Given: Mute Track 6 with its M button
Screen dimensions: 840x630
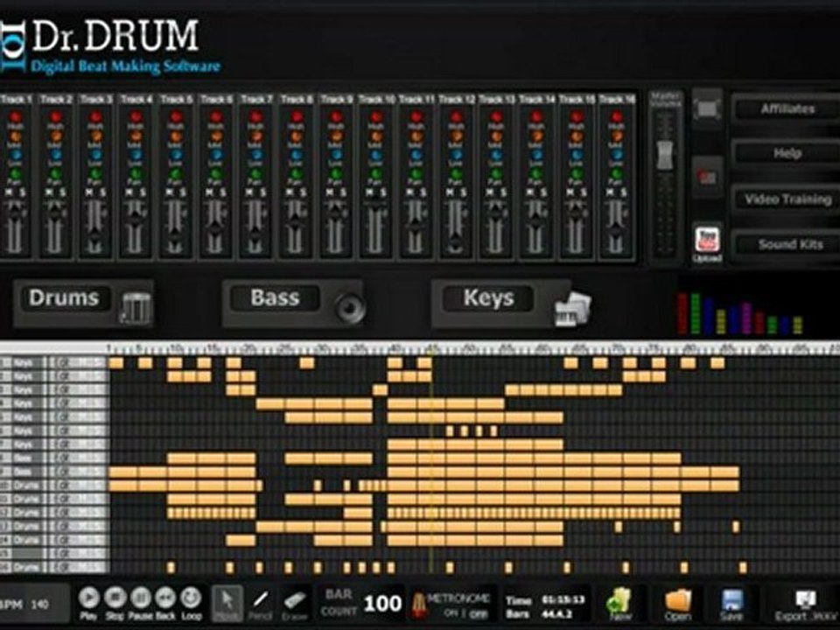Looking at the screenshot, I should (209, 192).
